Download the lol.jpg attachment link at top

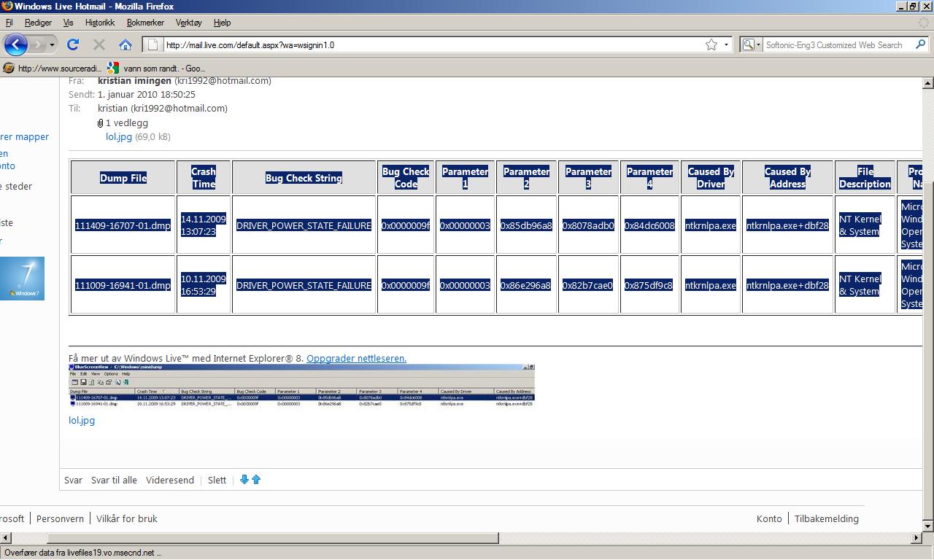[119, 136]
